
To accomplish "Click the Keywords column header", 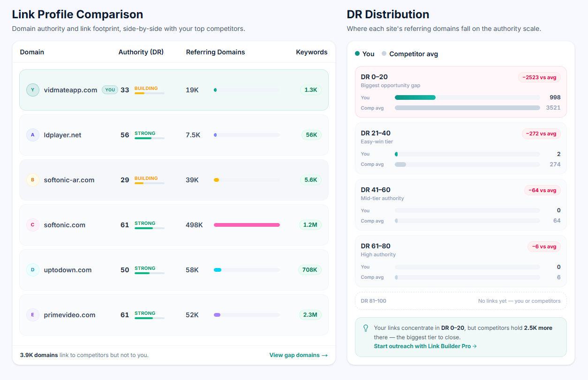I will click(x=312, y=52).
